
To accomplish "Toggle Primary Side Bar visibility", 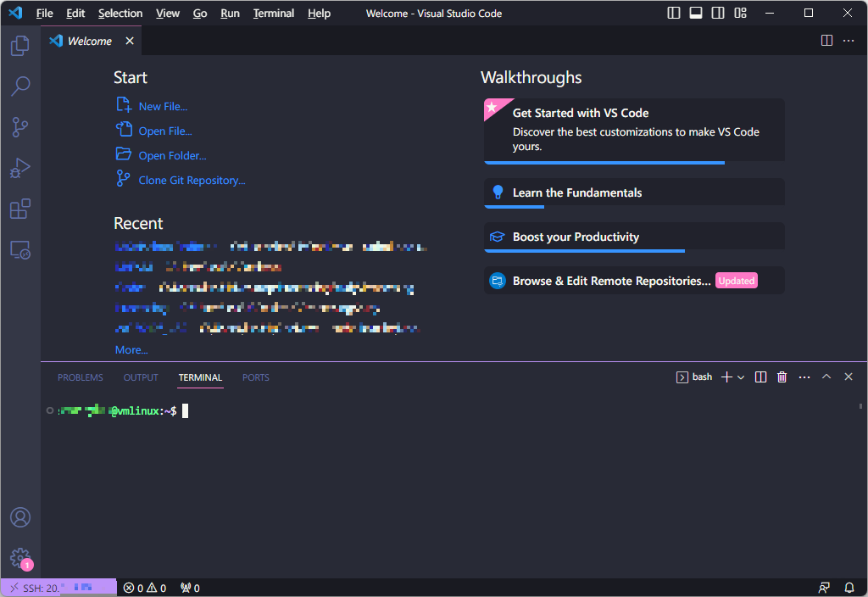I will click(x=674, y=13).
